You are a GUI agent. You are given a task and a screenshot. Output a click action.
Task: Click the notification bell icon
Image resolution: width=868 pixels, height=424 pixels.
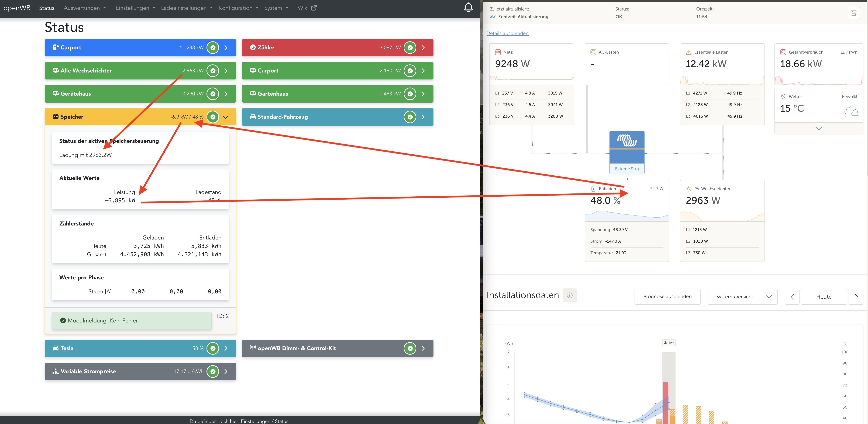click(468, 7)
